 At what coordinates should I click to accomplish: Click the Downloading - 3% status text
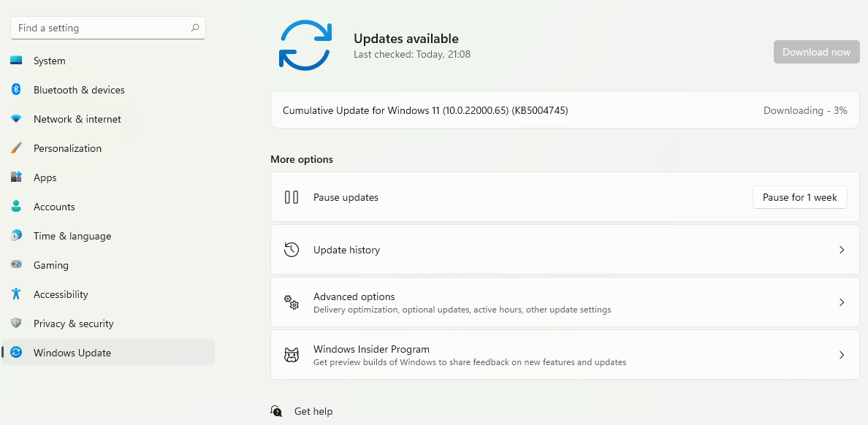tap(805, 110)
